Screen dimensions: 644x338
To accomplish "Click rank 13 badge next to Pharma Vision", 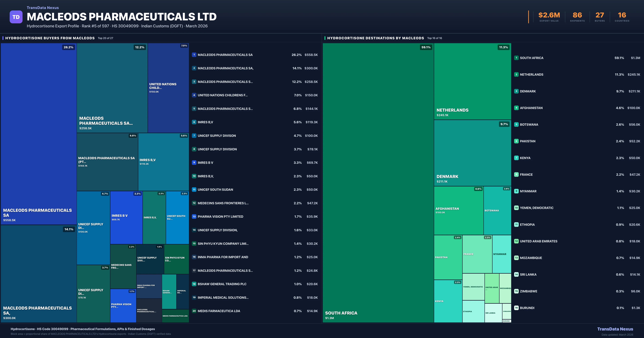I will tap(194, 216).
